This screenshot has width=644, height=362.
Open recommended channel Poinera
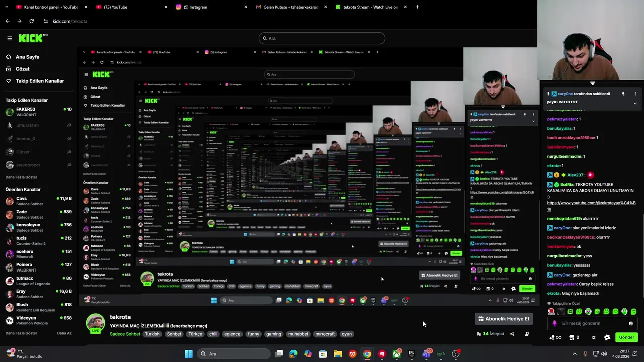(38, 267)
